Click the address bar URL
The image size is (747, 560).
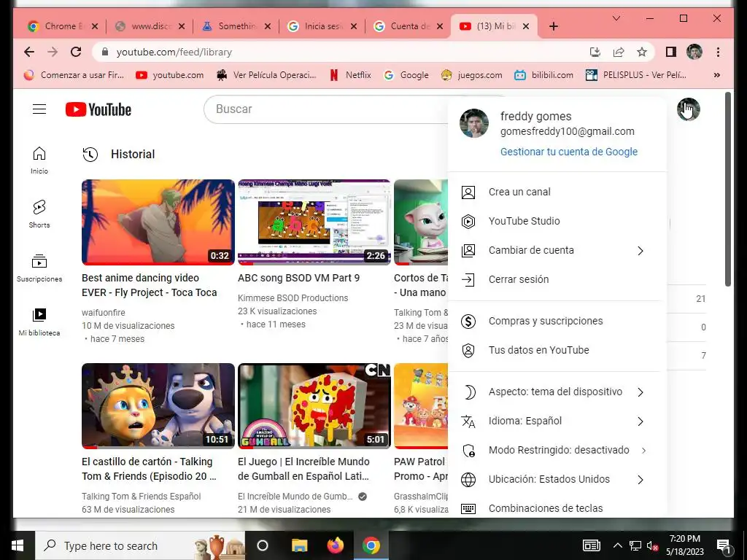click(x=174, y=52)
